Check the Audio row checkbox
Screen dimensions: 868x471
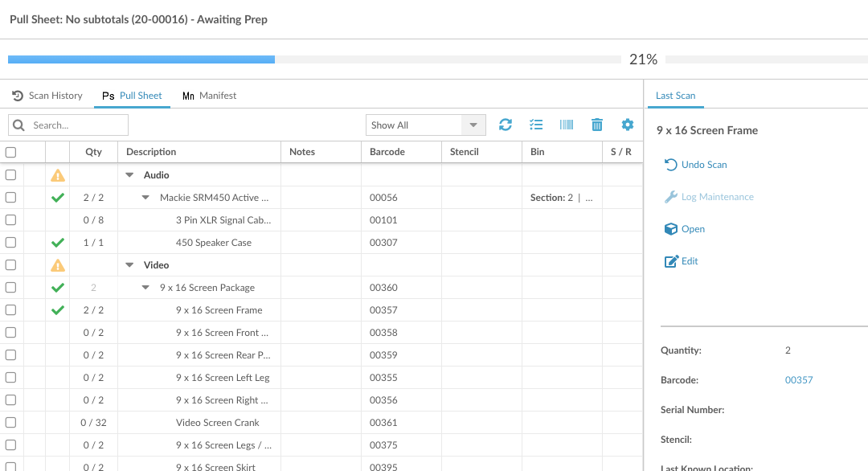pos(10,175)
